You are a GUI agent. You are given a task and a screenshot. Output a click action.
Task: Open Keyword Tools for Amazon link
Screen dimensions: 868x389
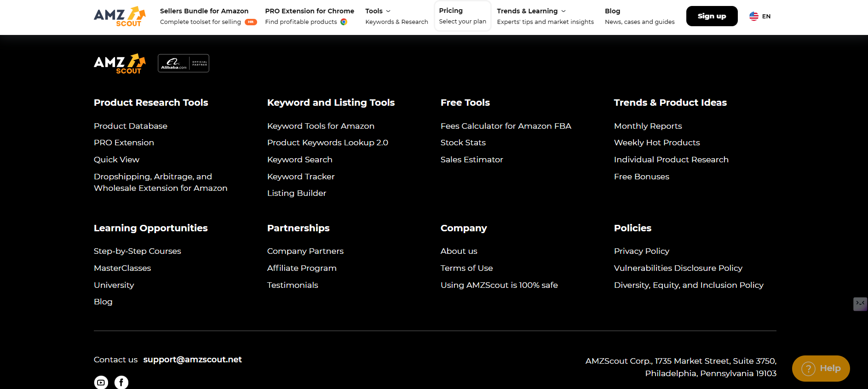point(321,126)
